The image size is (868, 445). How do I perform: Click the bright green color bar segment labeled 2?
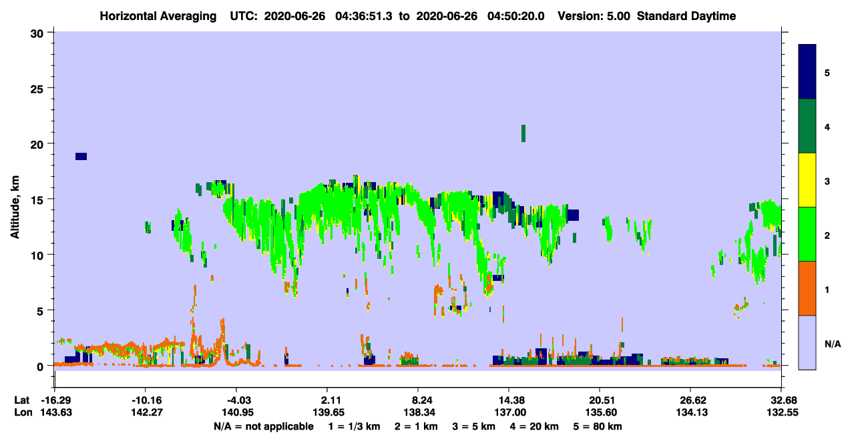coord(807,234)
